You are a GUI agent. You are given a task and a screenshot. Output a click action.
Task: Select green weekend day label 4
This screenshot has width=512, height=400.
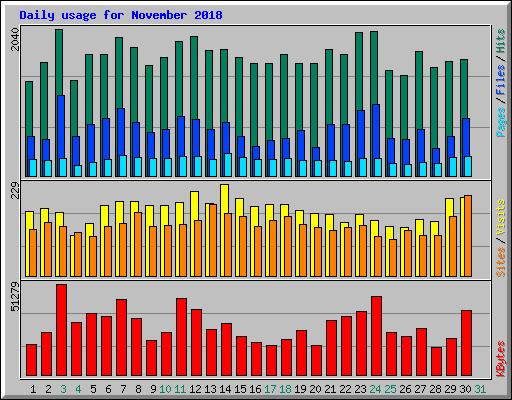(78, 389)
